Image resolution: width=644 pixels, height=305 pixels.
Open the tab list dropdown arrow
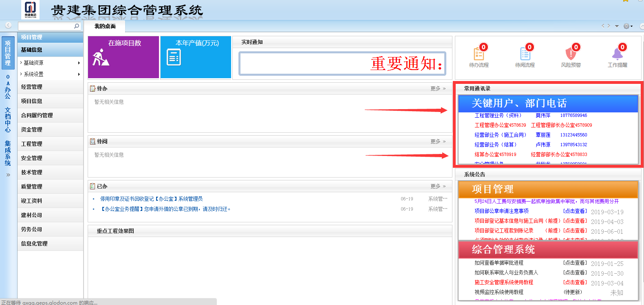point(617,26)
